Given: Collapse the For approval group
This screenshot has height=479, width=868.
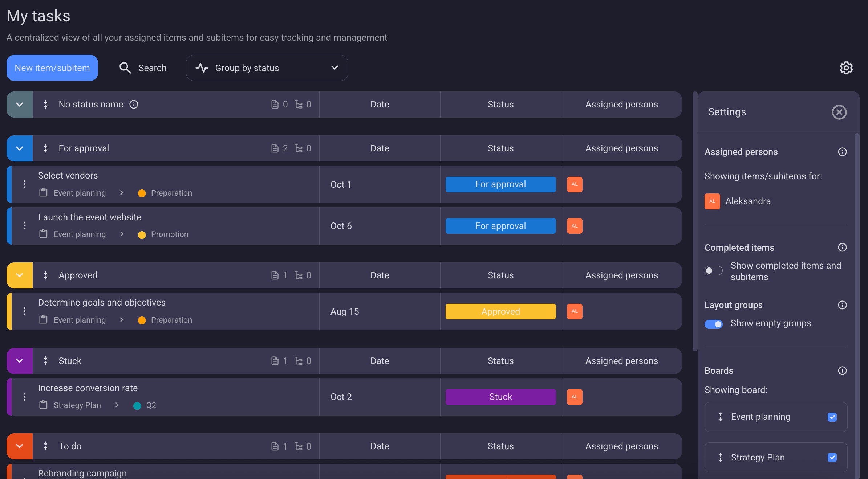Looking at the screenshot, I should 20,148.
